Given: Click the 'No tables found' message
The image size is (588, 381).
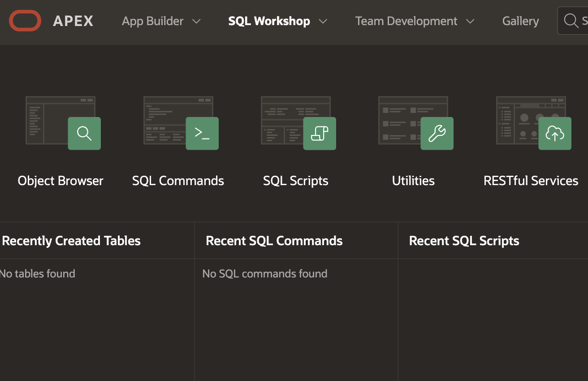Looking at the screenshot, I should pos(38,273).
